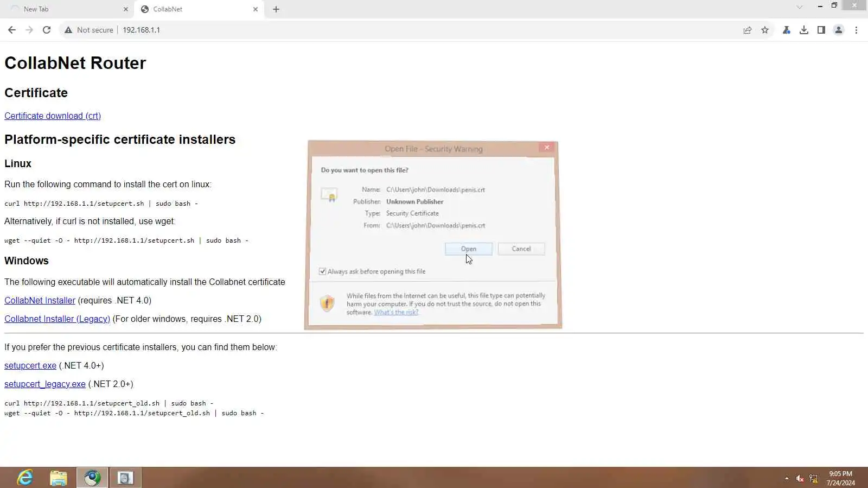Click the certificate file icon in dialog
This screenshot has width=868, height=488.
click(329, 194)
